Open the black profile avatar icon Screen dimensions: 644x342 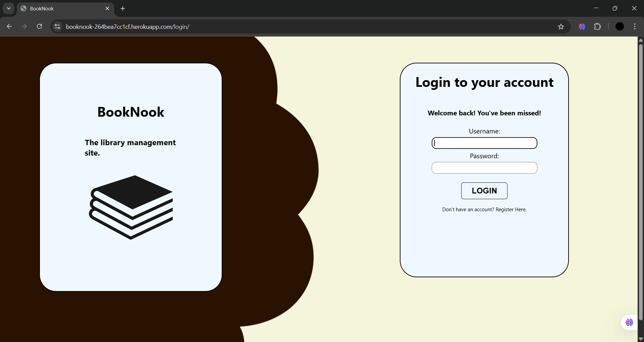click(620, 26)
